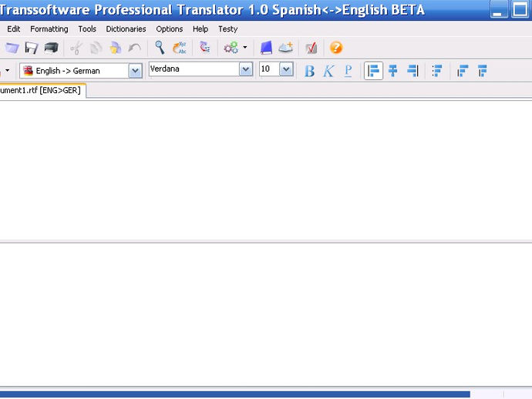Click the gears options icon

(231, 48)
